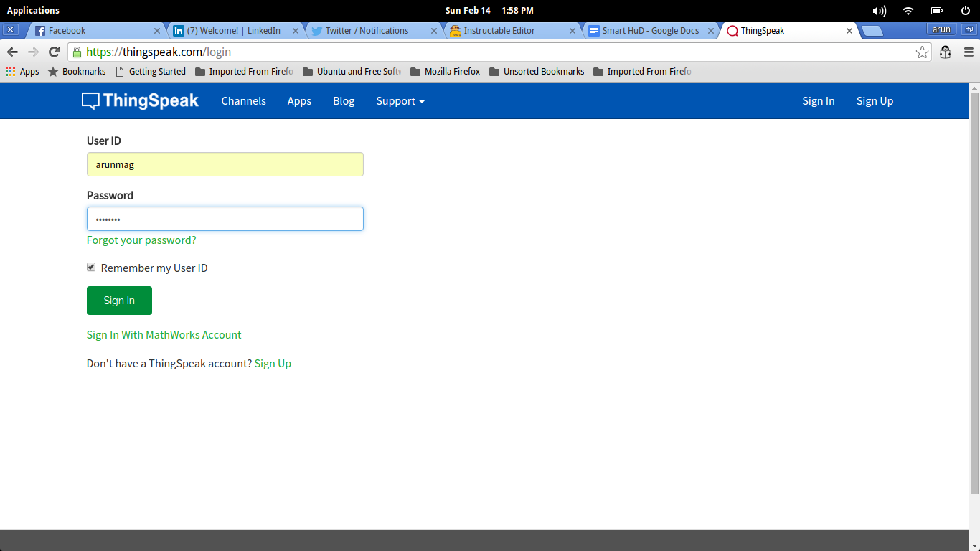Open the Applications menu in top panel
Screen dimensions: 980x551
pos(33,11)
